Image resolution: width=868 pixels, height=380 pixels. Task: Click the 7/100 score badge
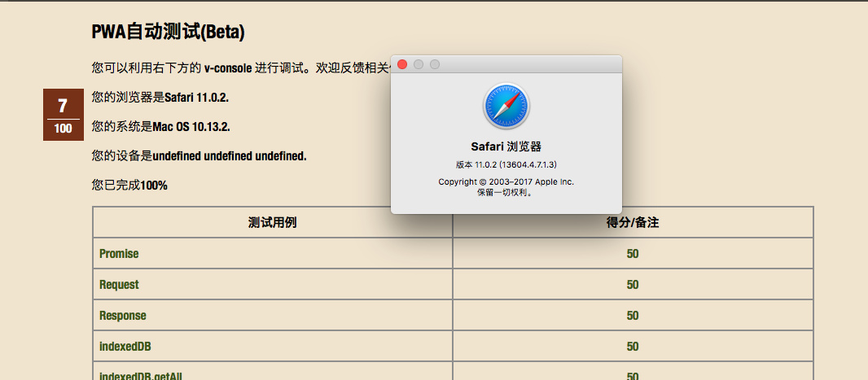coord(64,115)
